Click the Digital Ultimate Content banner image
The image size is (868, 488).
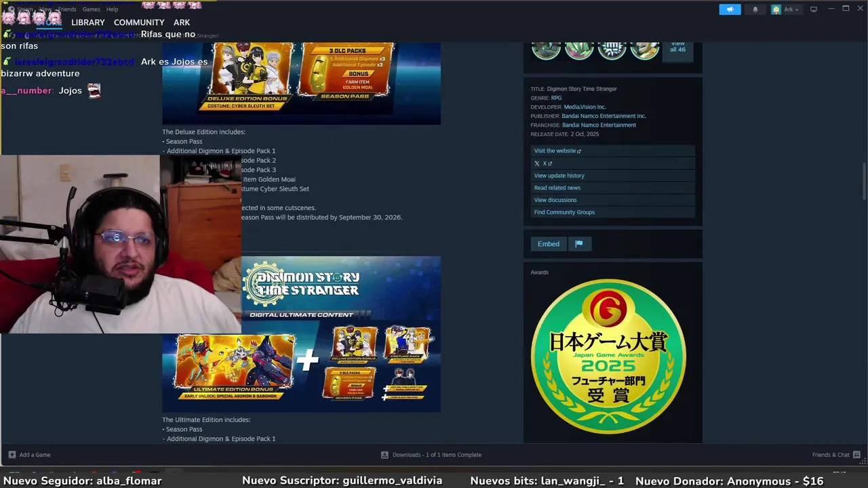click(x=301, y=334)
